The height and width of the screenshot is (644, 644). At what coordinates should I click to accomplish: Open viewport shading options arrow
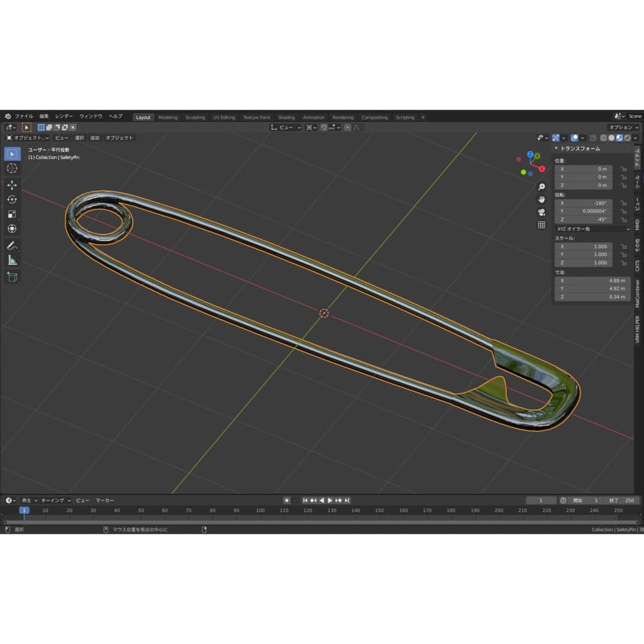pos(635,138)
